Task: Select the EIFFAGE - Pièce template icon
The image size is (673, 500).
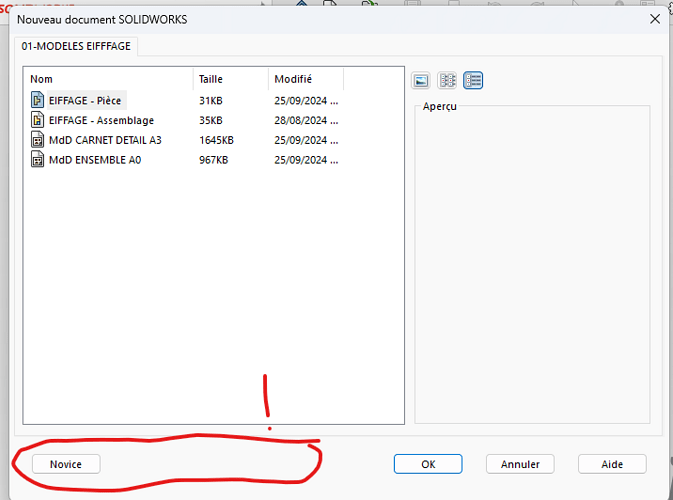Action: click(x=37, y=100)
